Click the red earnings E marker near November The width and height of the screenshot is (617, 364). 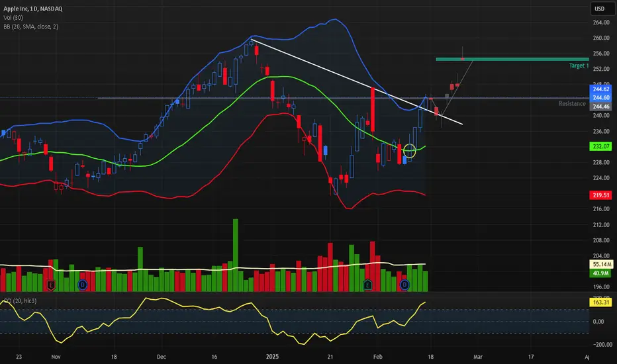coord(50,285)
